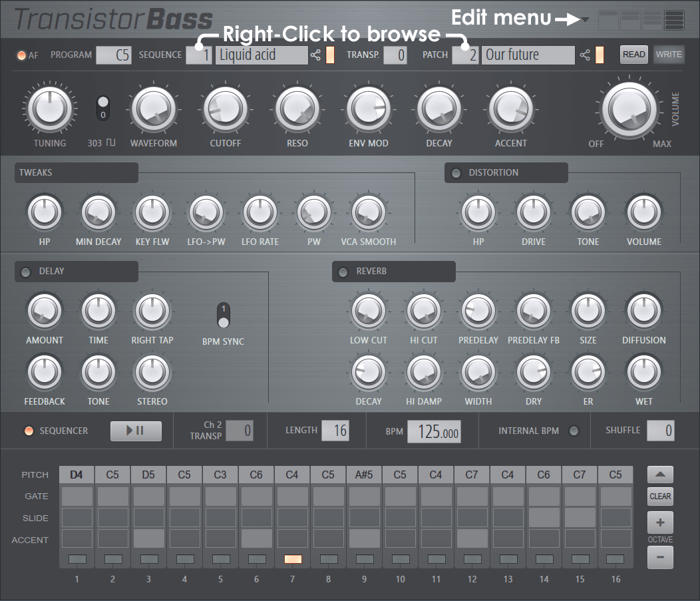Click the up arrow button above CLEAR

click(660, 475)
